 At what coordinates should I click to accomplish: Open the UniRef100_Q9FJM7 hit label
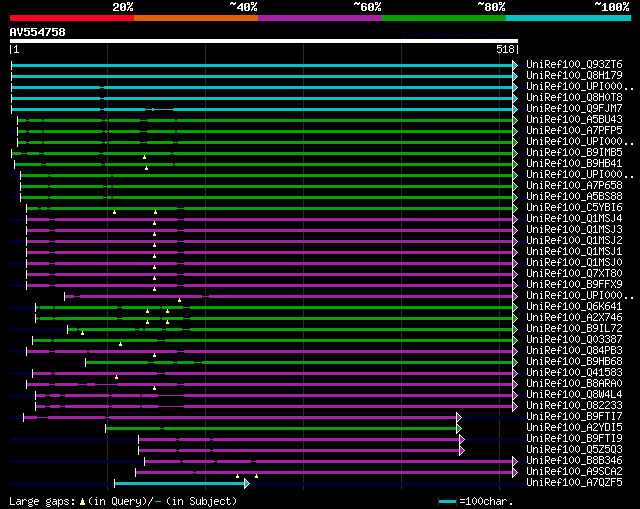pos(574,109)
